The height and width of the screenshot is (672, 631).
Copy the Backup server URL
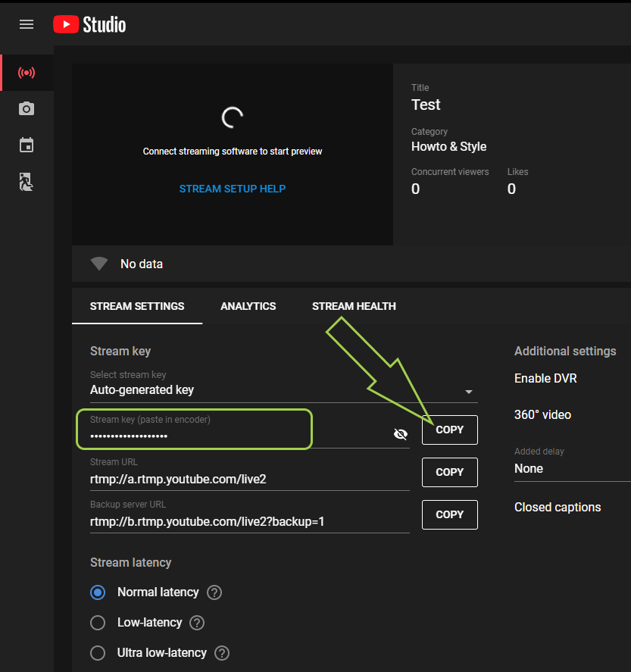[450, 514]
